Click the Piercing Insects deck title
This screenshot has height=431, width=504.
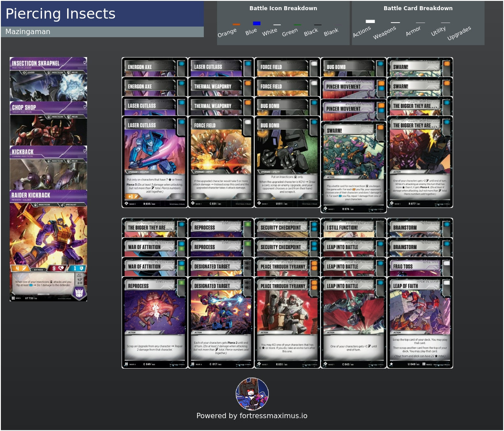tap(61, 14)
